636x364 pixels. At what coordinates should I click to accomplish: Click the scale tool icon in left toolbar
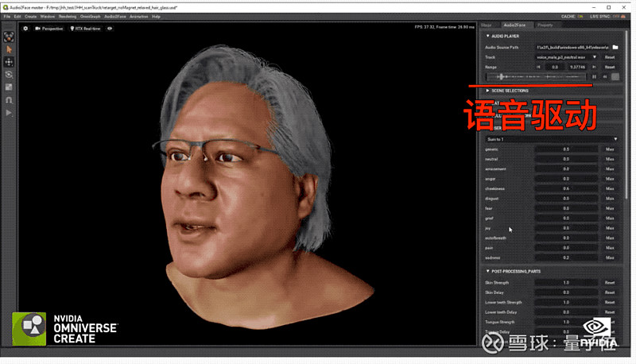pos(9,87)
